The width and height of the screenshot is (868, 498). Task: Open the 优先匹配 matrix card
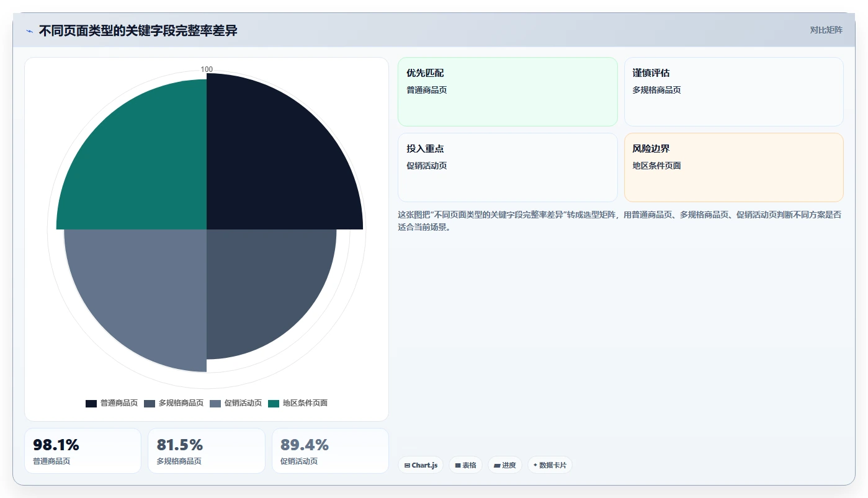508,92
